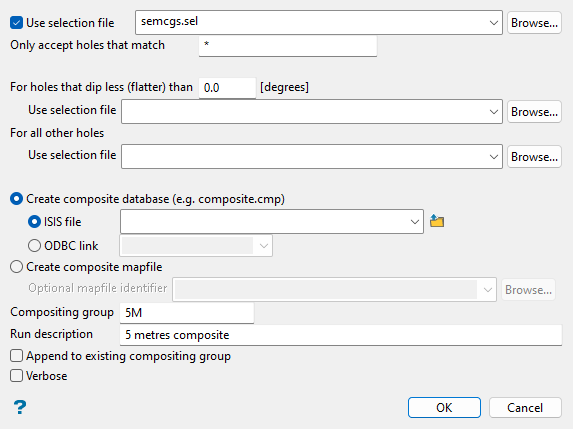Edit the dip degrees field showing 0.0
Screen dimensions: 573x429
pos(227,88)
